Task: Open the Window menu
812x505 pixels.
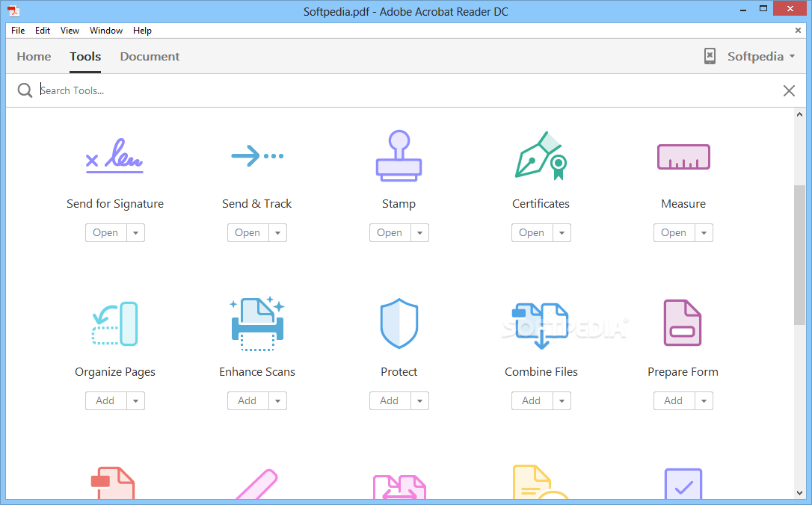Action: [x=106, y=31]
